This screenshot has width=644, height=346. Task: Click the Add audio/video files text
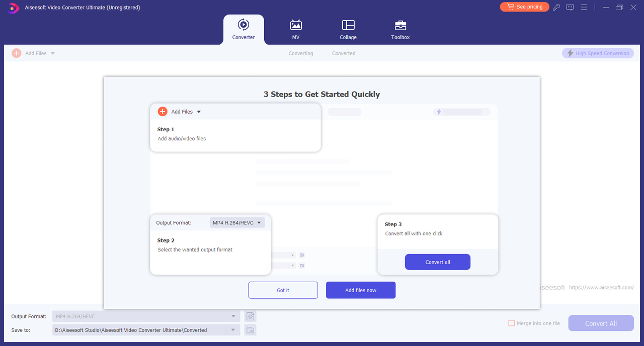[x=182, y=139]
